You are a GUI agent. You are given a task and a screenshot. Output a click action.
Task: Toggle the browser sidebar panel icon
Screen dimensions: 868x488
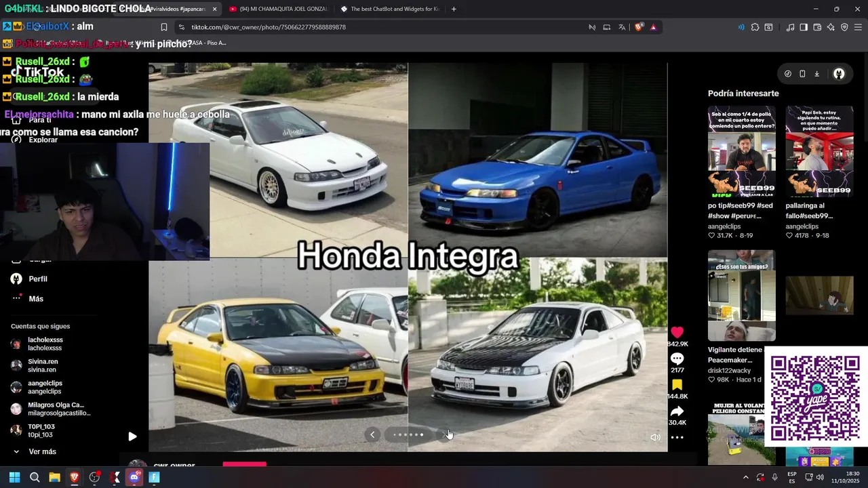(804, 27)
